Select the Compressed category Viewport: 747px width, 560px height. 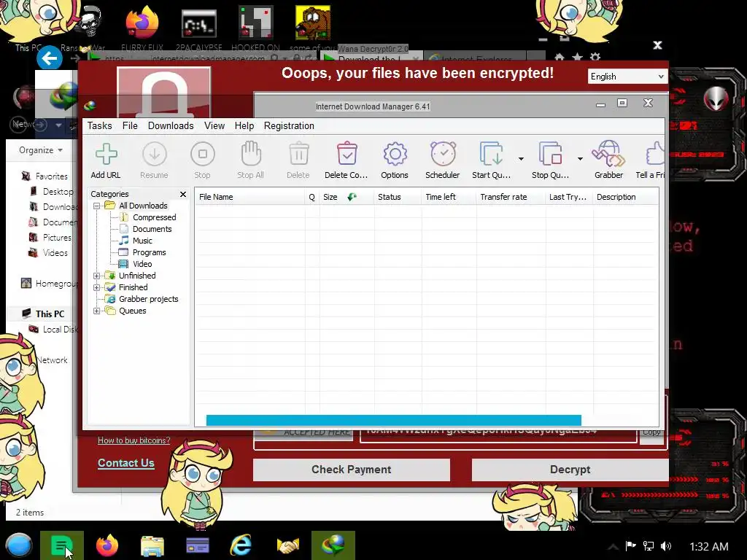[x=155, y=217]
